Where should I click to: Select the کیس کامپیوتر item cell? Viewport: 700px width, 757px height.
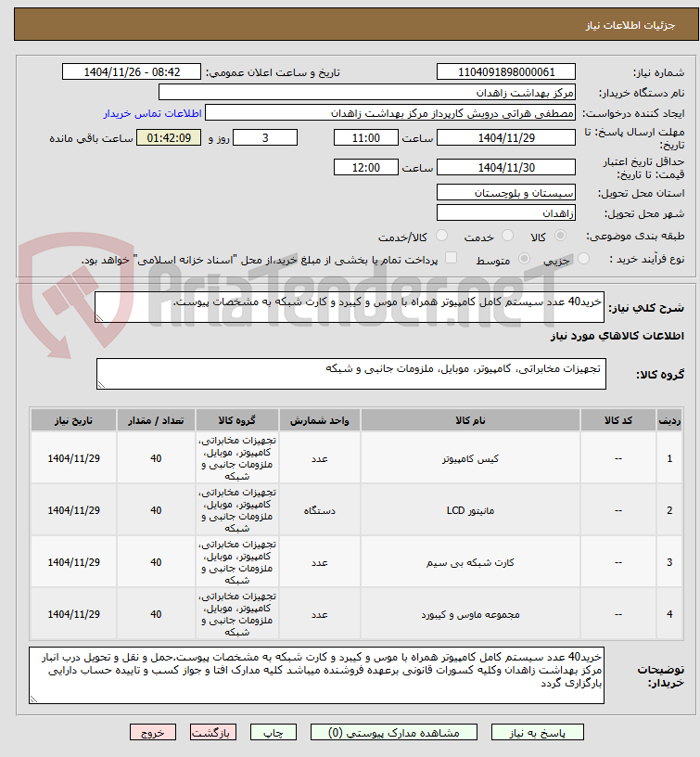[x=470, y=458]
